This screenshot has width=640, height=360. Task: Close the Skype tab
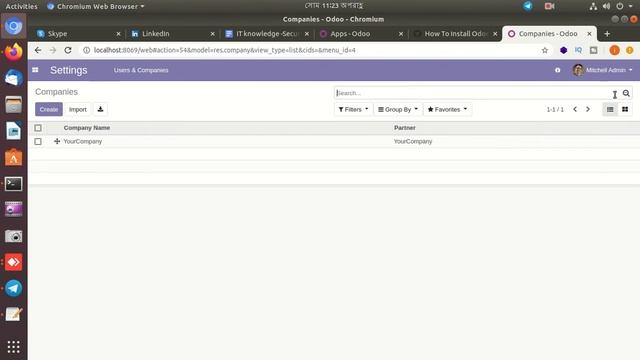click(118, 34)
